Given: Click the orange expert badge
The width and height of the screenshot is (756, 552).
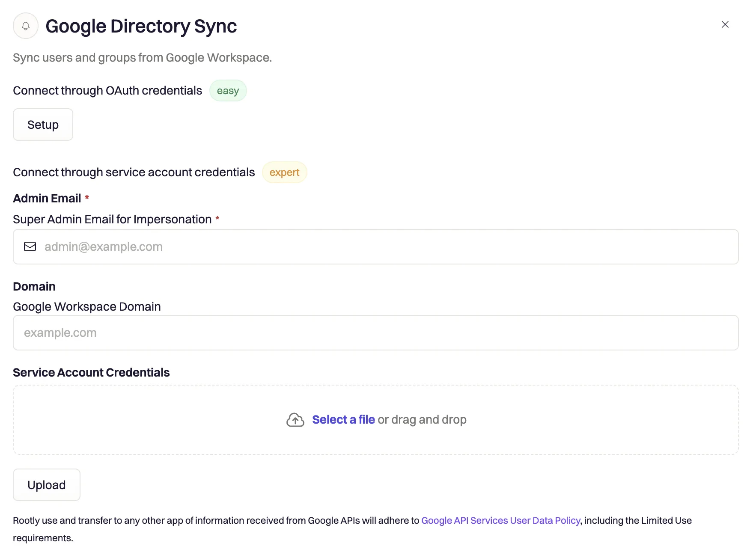Looking at the screenshot, I should coord(284,172).
